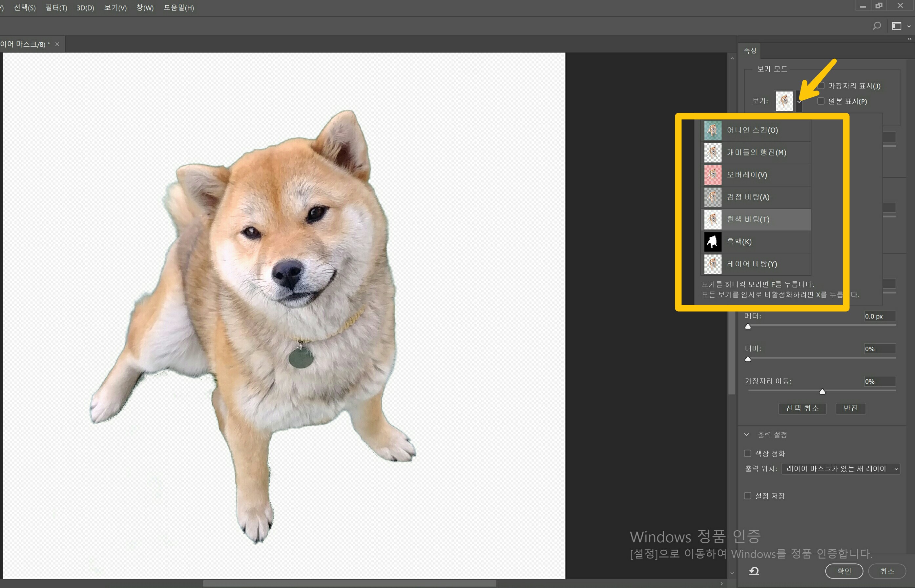Enable the 원본 표시 checkbox
The width and height of the screenshot is (915, 588).
tap(821, 101)
